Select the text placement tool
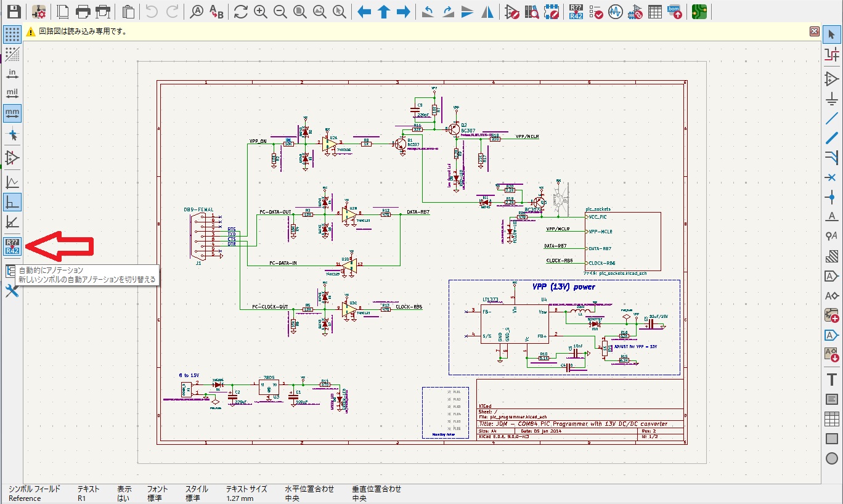843x504 pixels. 831,379
